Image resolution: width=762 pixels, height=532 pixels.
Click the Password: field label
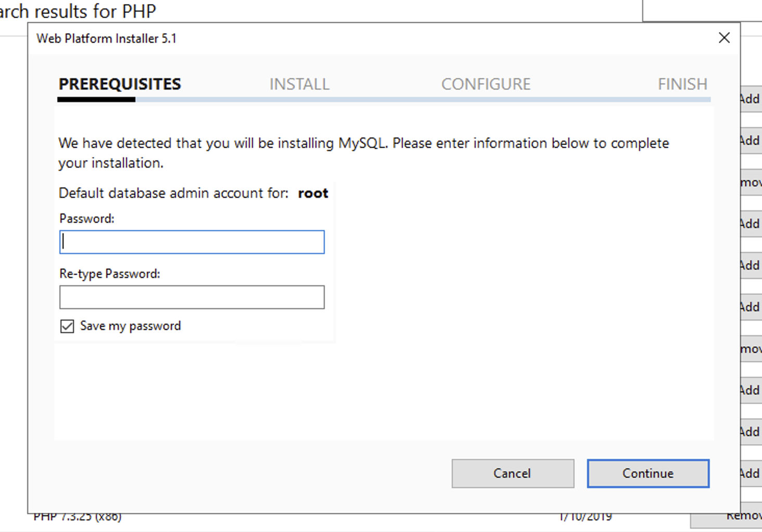click(87, 219)
